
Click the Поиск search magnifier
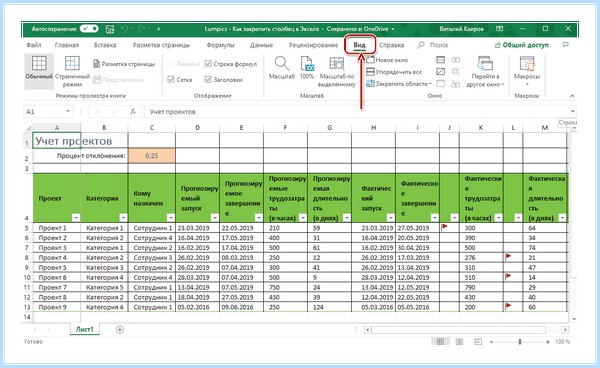[421, 45]
